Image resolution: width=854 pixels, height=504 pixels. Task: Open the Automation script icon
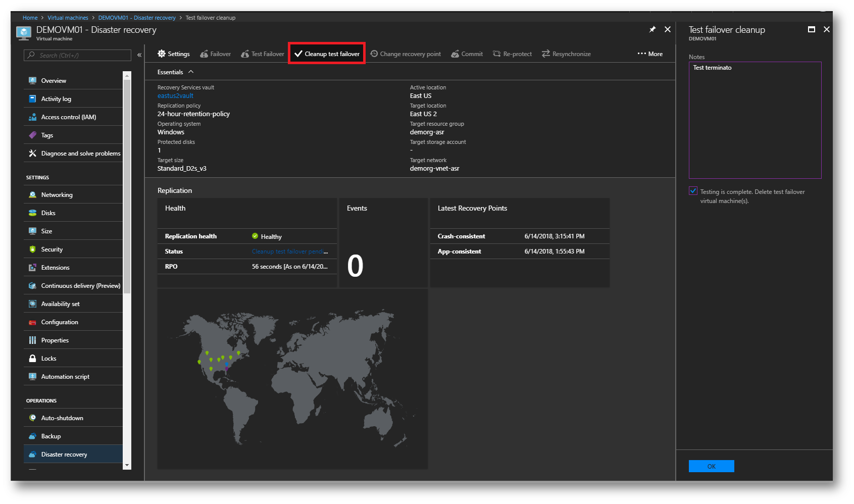tap(32, 376)
